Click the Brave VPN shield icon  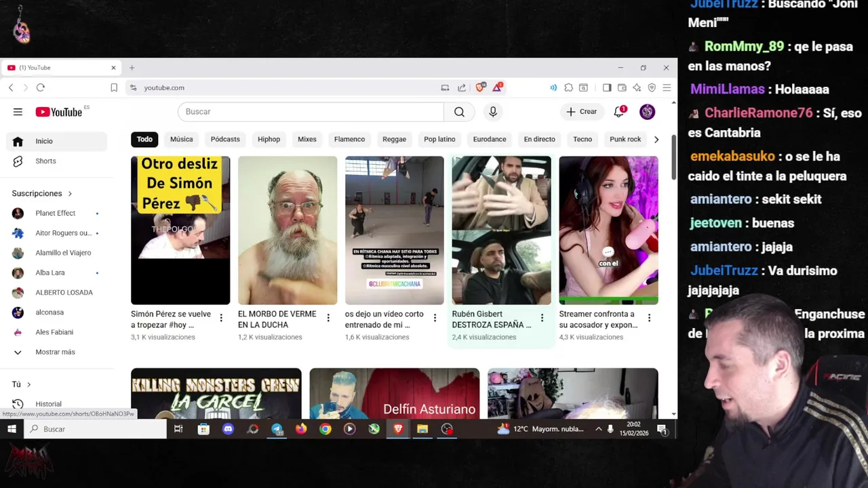coord(652,87)
